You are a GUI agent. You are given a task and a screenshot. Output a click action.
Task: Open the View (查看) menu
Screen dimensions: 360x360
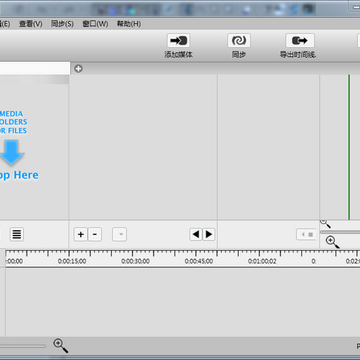pyautogui.click(x=31, y=24)
